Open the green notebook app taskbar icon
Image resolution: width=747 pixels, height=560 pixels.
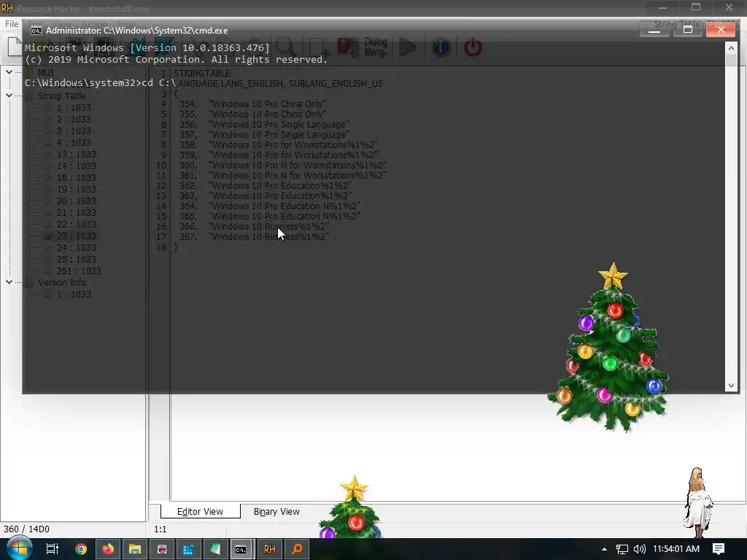tap(215, 549)
